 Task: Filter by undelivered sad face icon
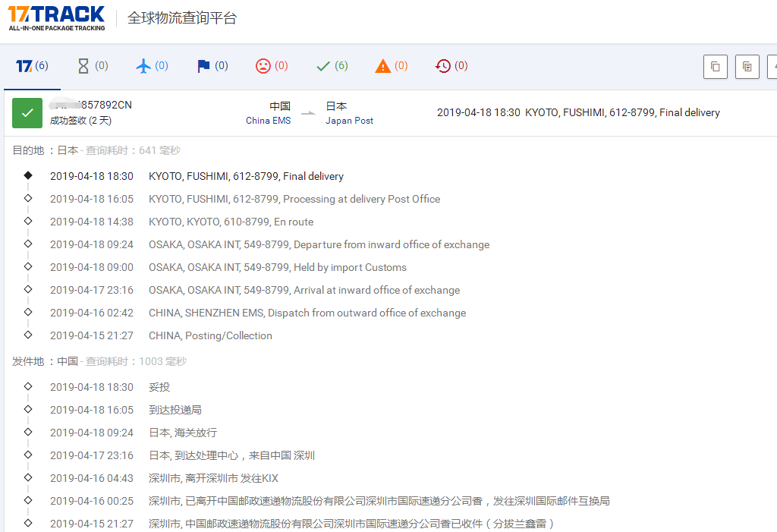272,66
